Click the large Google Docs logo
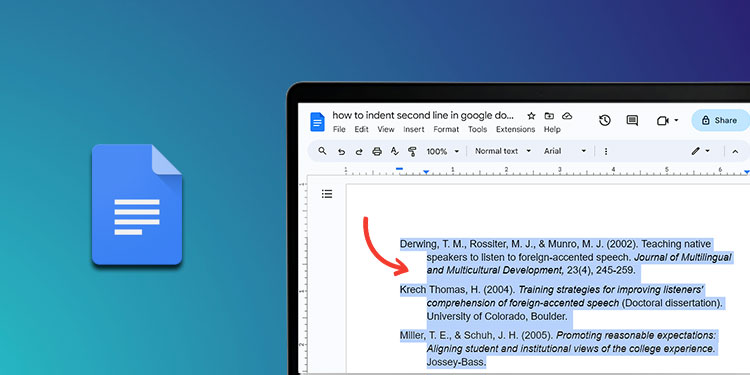The width and height of the screenshot is (750, 375). click(x=137, y=204)
